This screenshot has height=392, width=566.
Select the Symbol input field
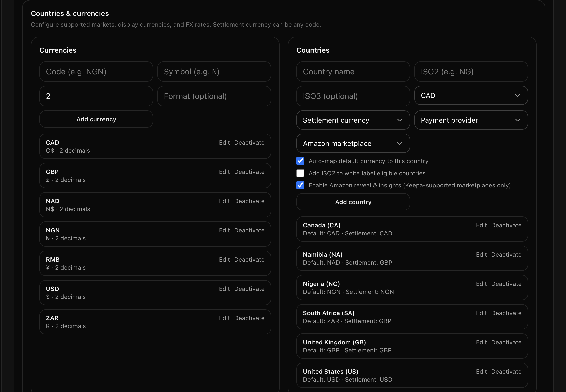(x=214, y=72)
